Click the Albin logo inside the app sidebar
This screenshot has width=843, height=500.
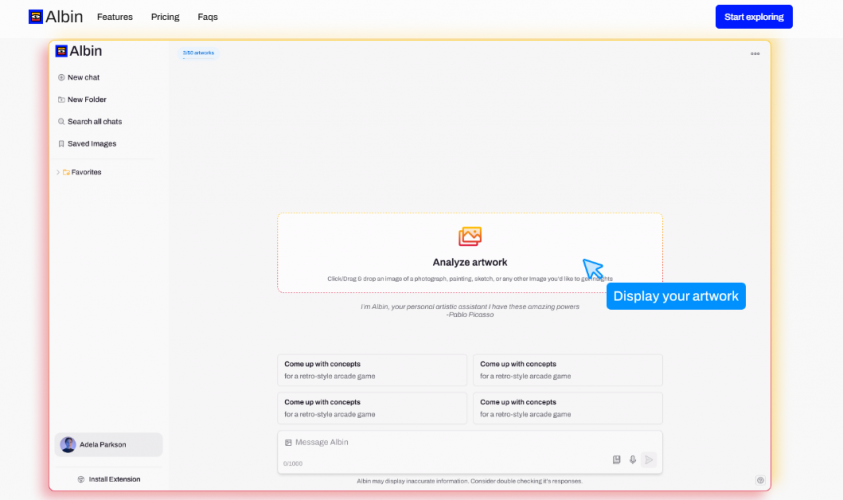78,51
